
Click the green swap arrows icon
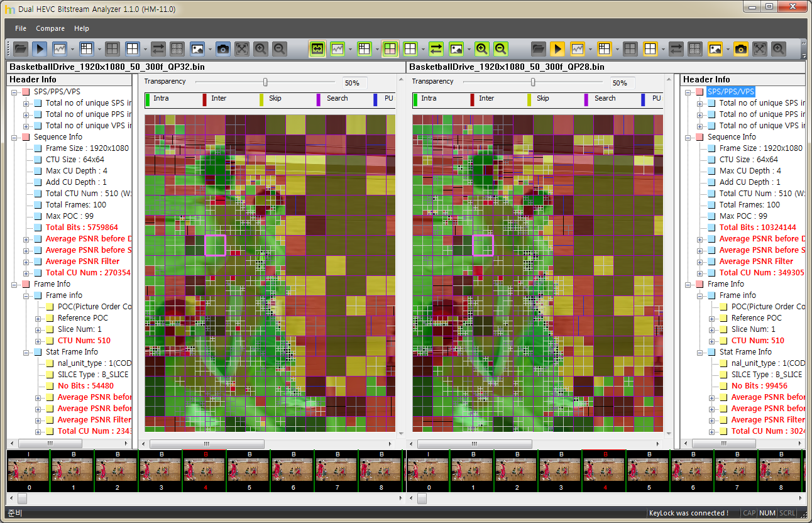(x=436, y=48)
